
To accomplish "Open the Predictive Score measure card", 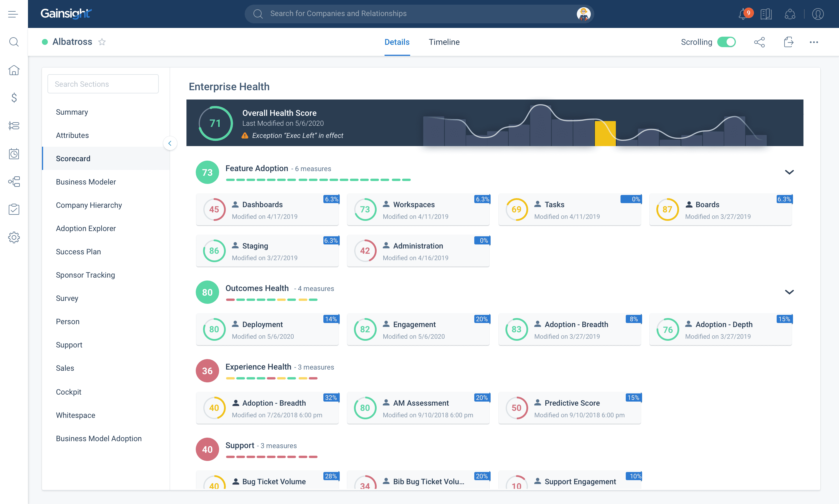I will 570,408.
